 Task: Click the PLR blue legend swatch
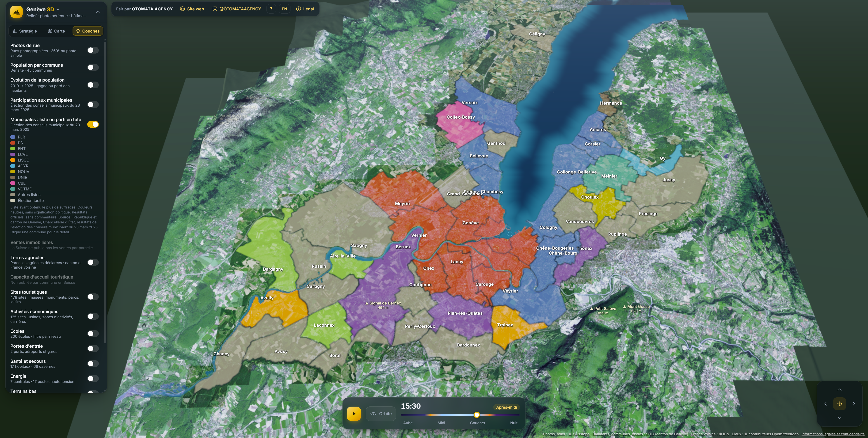(13, 137)
